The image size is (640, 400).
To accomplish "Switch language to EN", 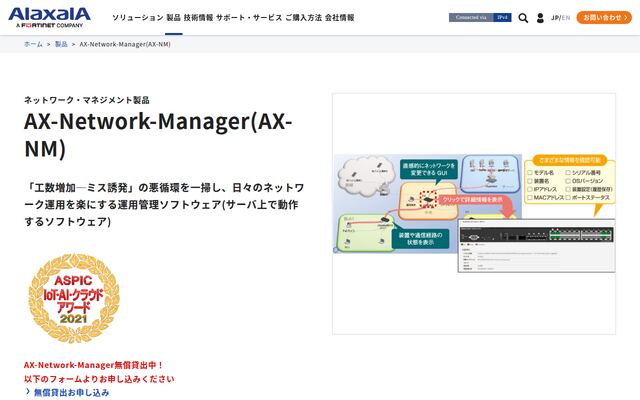I will (x=566, y=18).
